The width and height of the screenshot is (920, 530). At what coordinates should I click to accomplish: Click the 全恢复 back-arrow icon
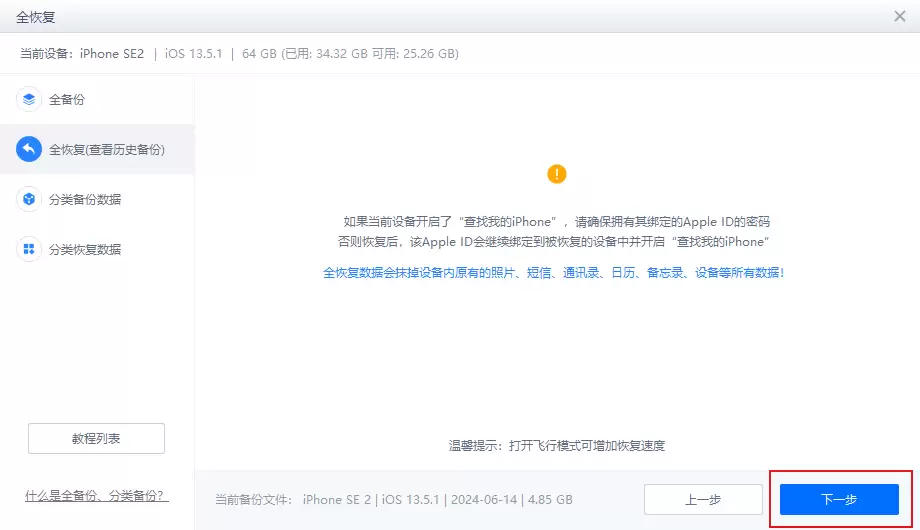pos(29,149)
